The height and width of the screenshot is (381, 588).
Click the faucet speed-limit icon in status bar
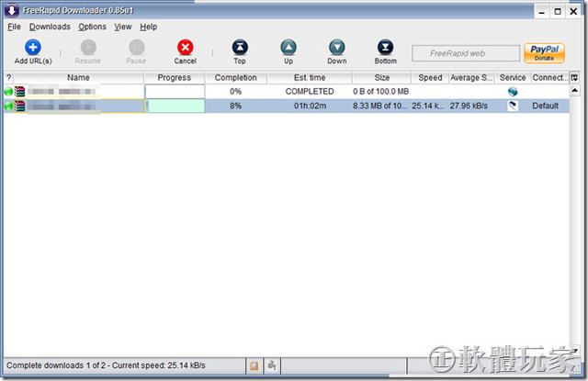[272, 365]
